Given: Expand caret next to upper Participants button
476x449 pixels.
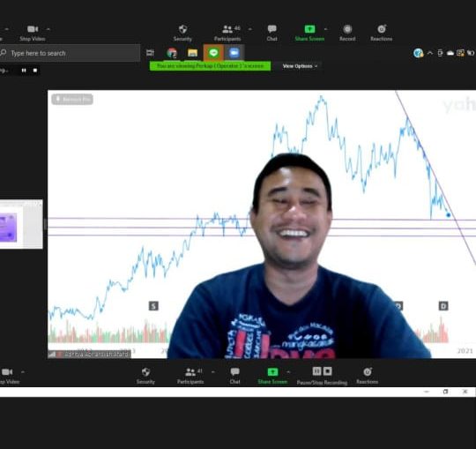Looking at the screenshot, I should 249,29.
